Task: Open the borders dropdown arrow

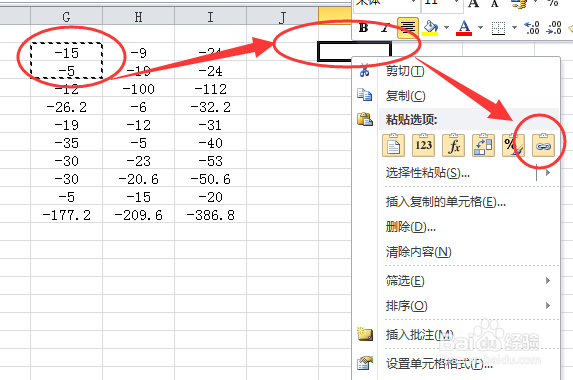Action: [x=514, y=28]
